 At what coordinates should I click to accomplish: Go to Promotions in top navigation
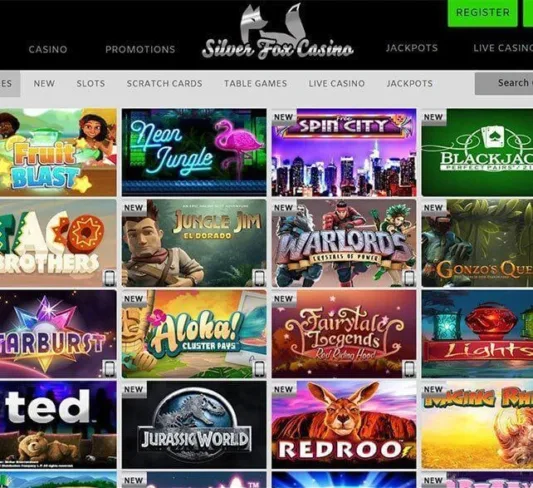click(140, 50)
